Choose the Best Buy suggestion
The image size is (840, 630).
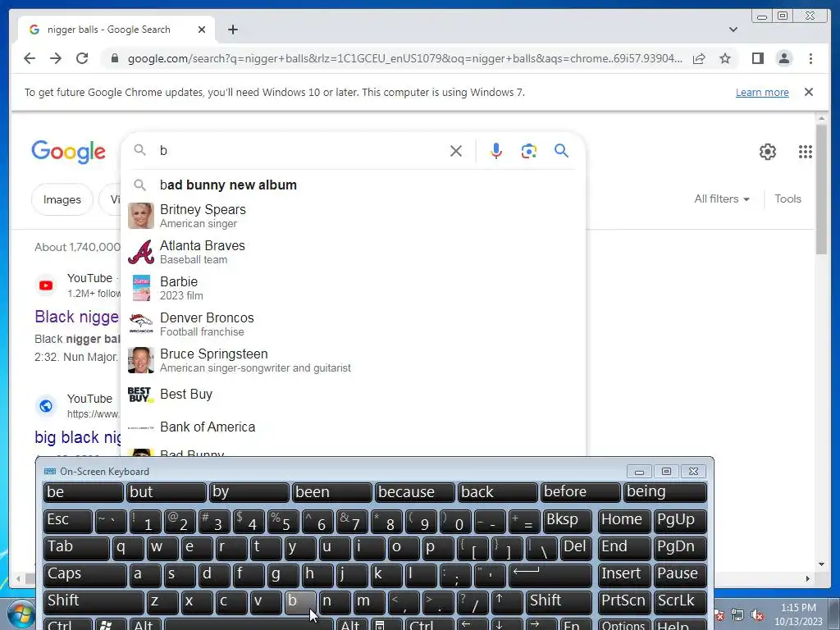tap(354, 395)
